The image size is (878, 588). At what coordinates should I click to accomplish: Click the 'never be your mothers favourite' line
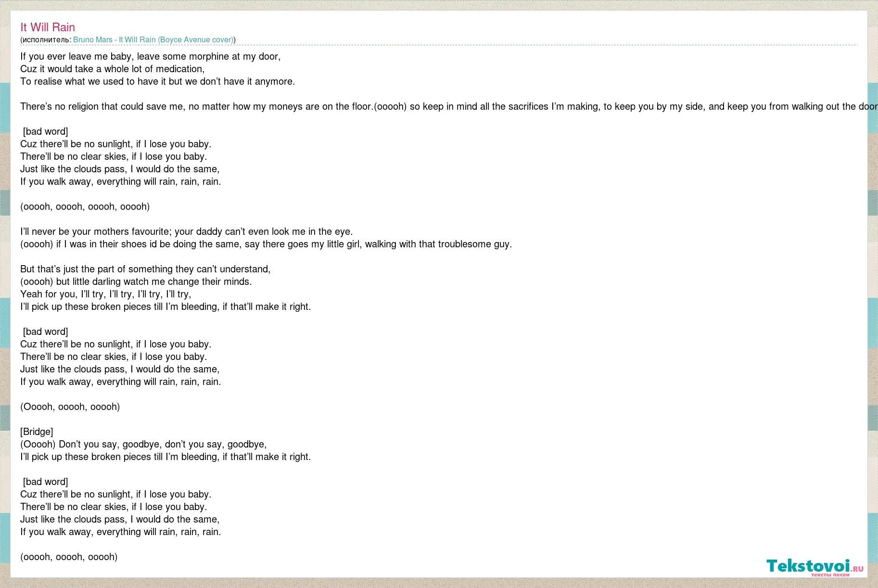coord(187,231)
